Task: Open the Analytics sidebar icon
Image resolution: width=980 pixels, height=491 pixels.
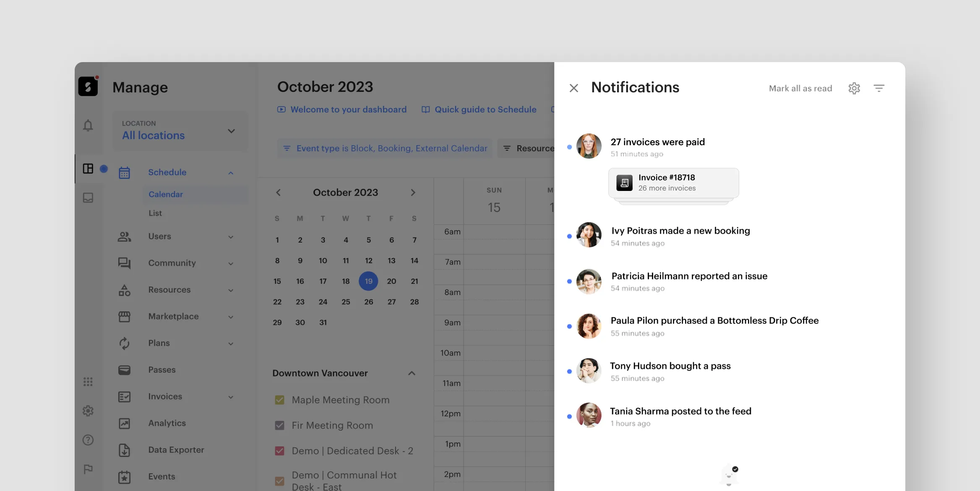Action: coord(124,423)
